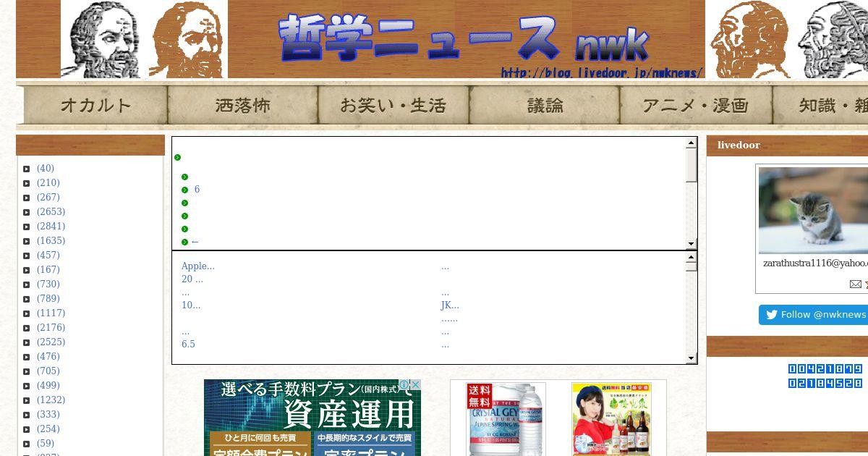The image size is (868, 456).
Task: Click the ← link in the upper box
Action: point(195,242)
